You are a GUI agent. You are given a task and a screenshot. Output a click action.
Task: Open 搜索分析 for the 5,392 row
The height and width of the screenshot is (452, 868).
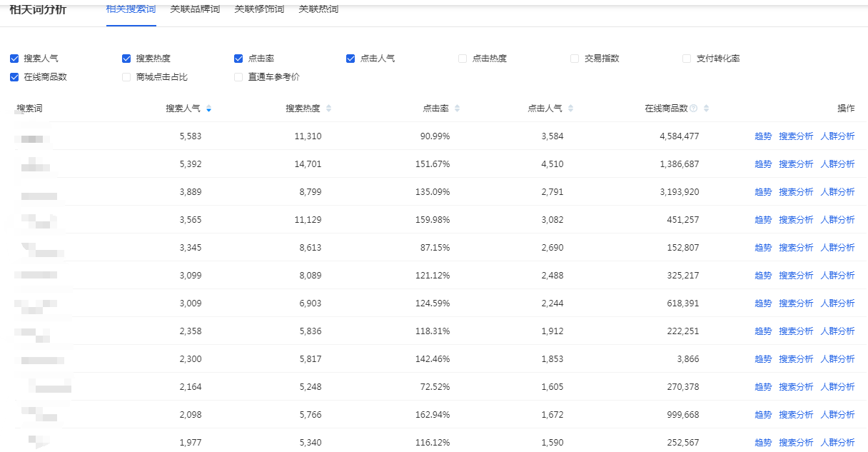[x=796, y=164]
